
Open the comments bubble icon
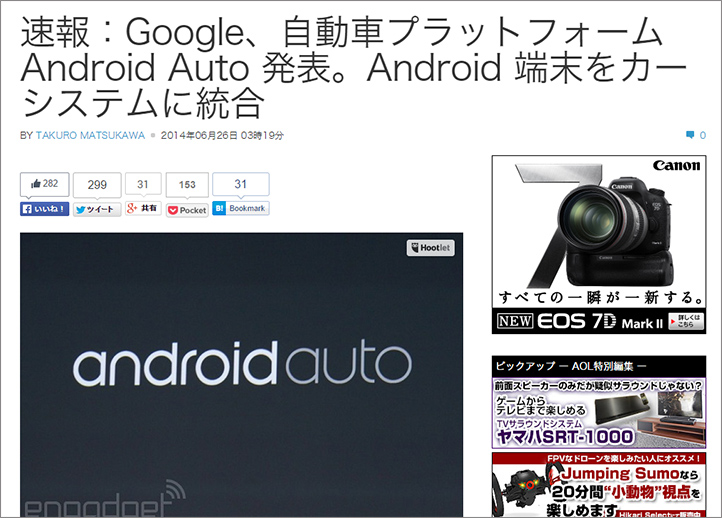tap(690, 135)
